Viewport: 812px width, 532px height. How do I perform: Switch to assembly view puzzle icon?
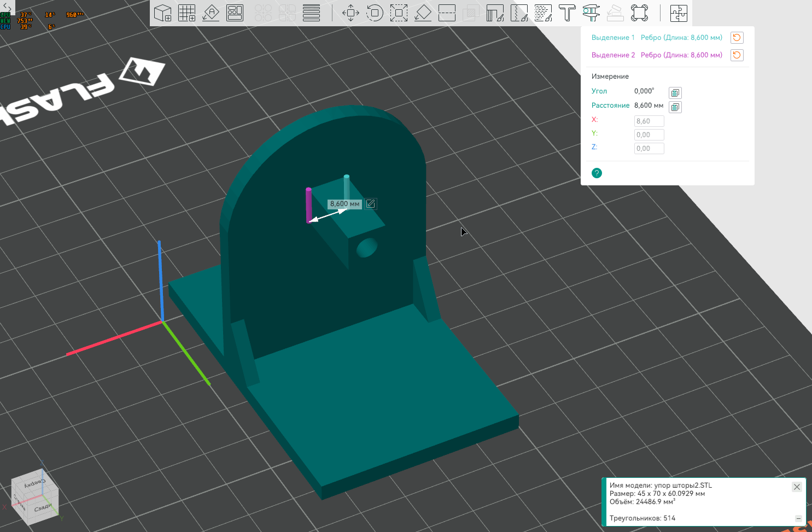click(679, 13)
